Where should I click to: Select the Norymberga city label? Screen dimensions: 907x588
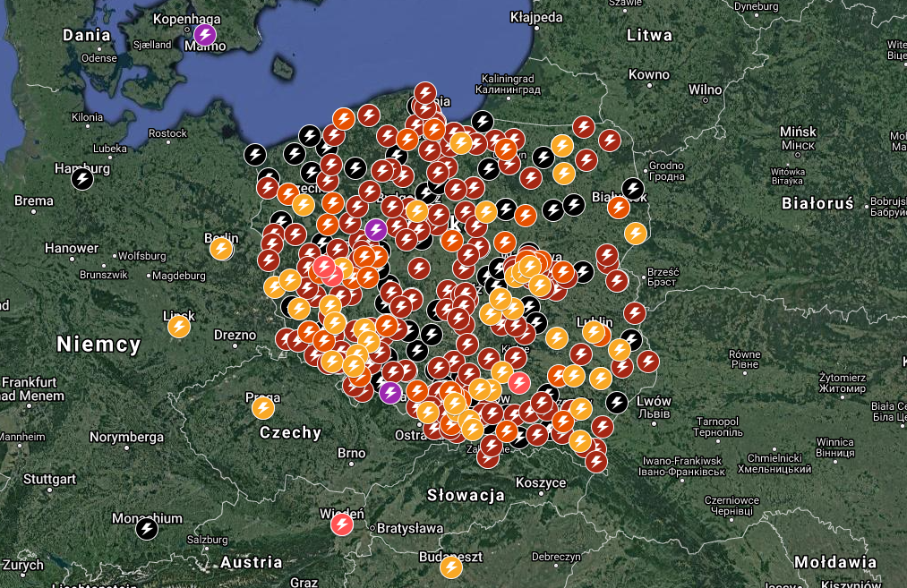(126, 437)
